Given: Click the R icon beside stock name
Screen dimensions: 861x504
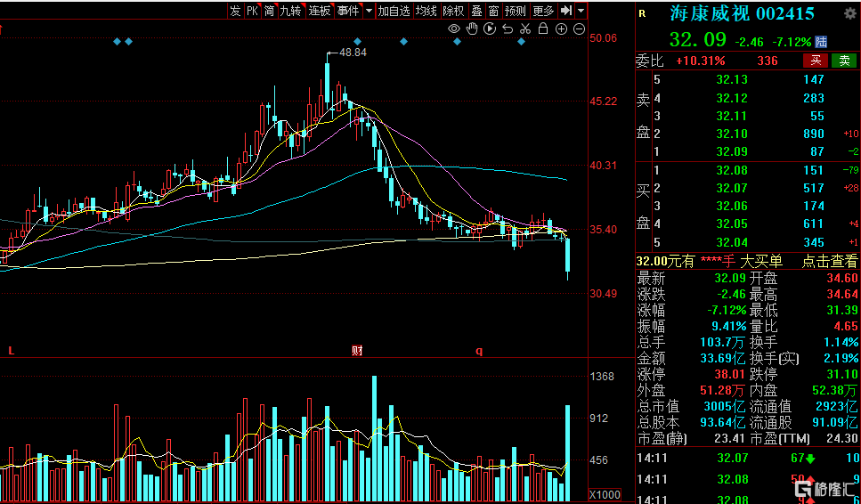Looking at the screenshot, I should [x=642, y=15].
